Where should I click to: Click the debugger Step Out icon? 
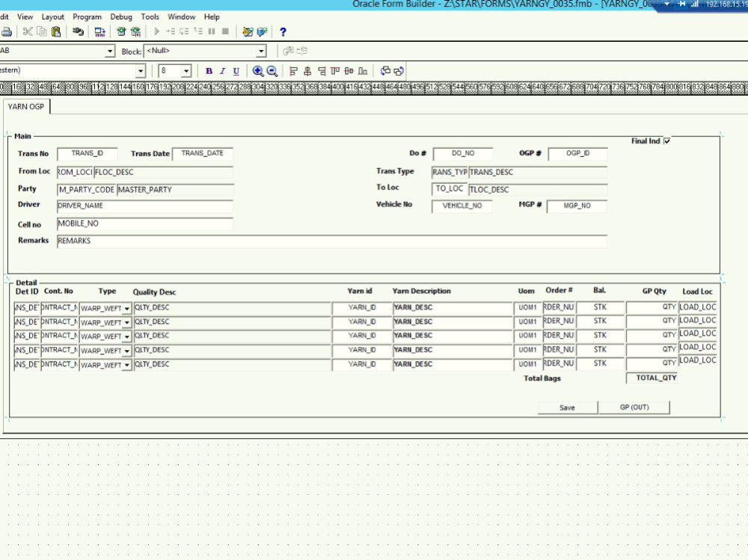click(x=198, y=31)
